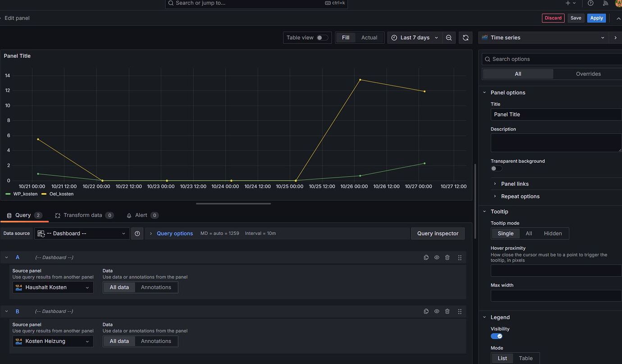
Task: Refresh the dashboard data
Action: click(x=465, y=37)
